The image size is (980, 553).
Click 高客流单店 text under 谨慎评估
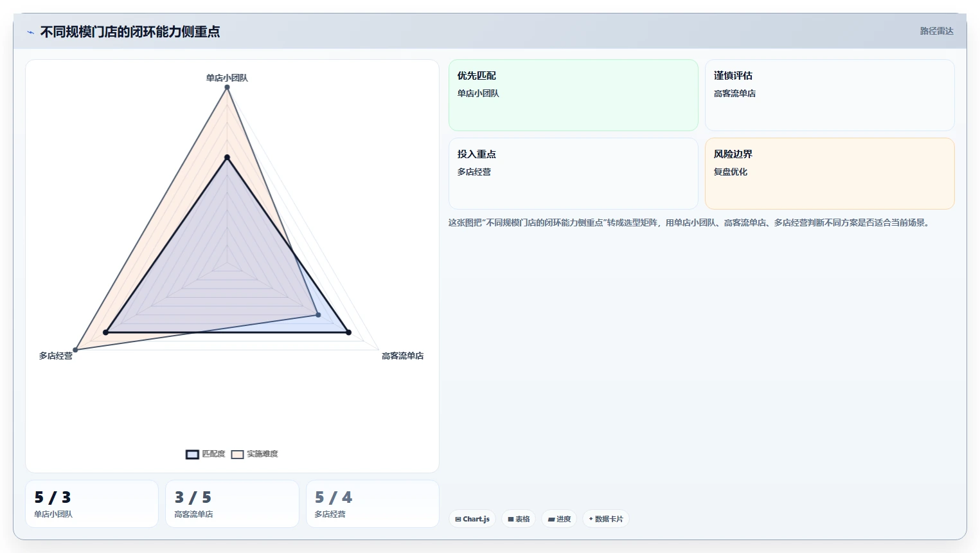click(x=735, y=93)
